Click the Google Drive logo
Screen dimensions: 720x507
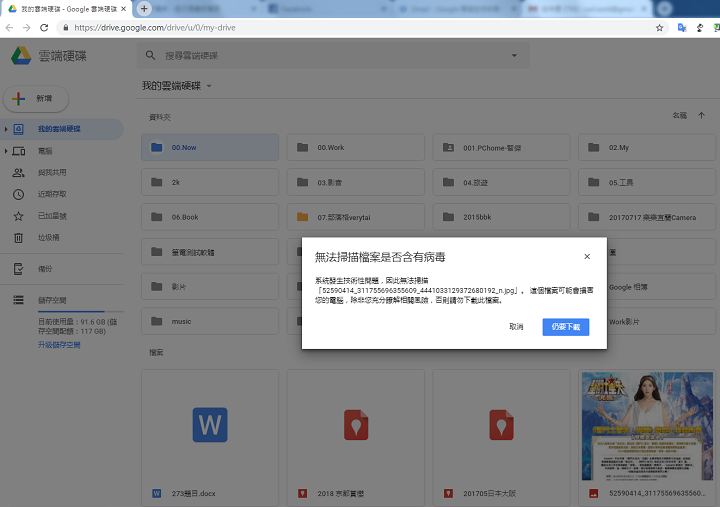(21, 56)
